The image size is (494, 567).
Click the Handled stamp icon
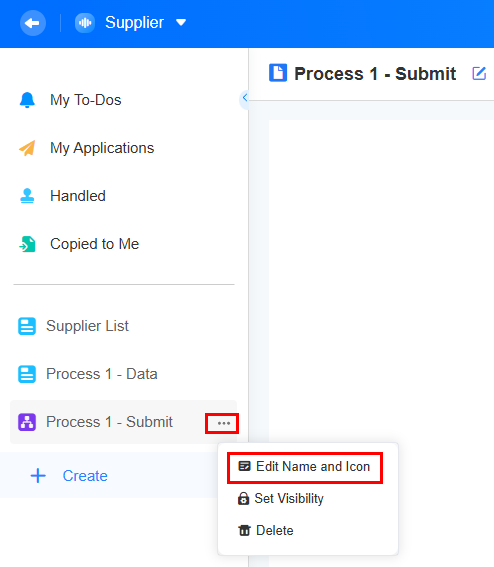pos(27,196)
